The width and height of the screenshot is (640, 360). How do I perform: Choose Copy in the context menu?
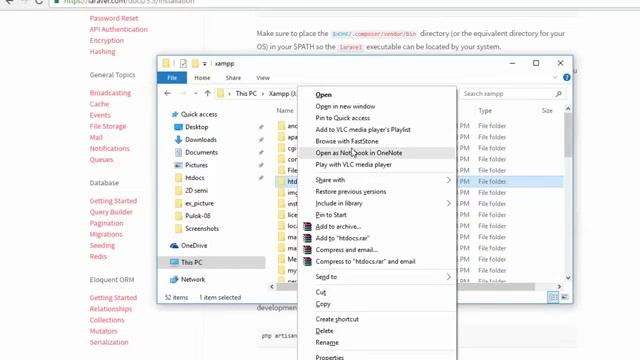[x=322, y=304]
